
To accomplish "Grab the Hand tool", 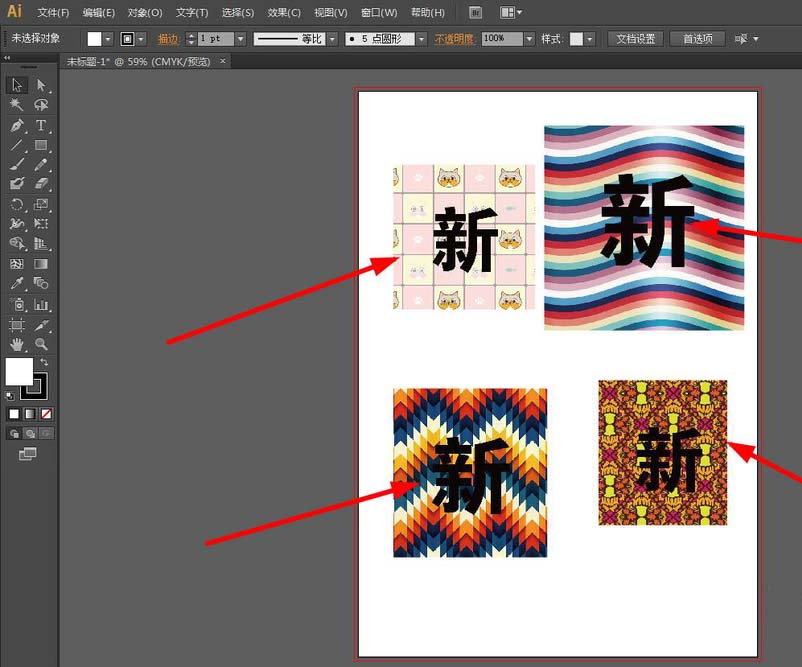I will click(x=19, y=344).
